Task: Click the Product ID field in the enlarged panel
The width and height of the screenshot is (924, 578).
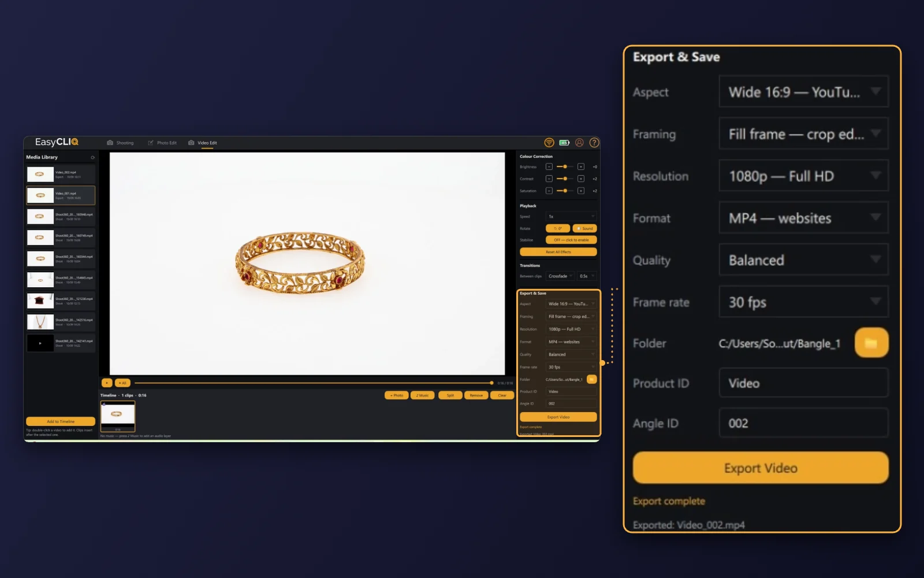Action: coord(803,383)
